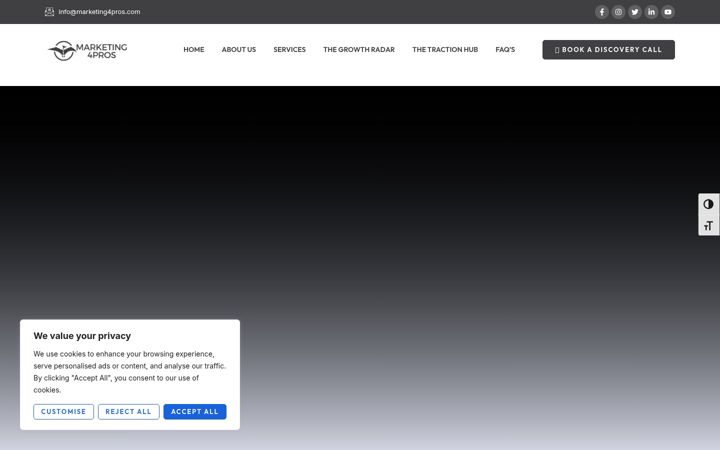Open the About Us menu item

(x=239, y=50)
